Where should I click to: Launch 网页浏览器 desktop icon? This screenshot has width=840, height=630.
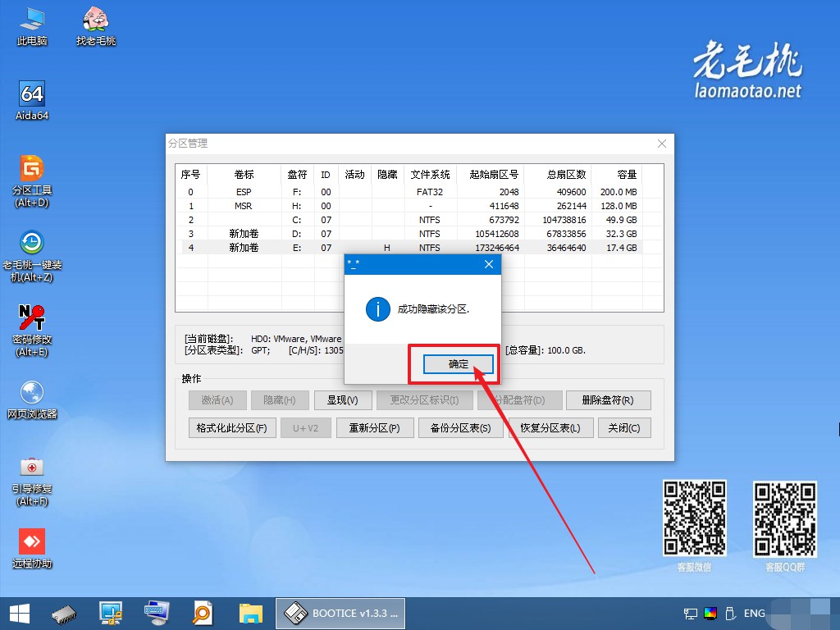[32, 399]
